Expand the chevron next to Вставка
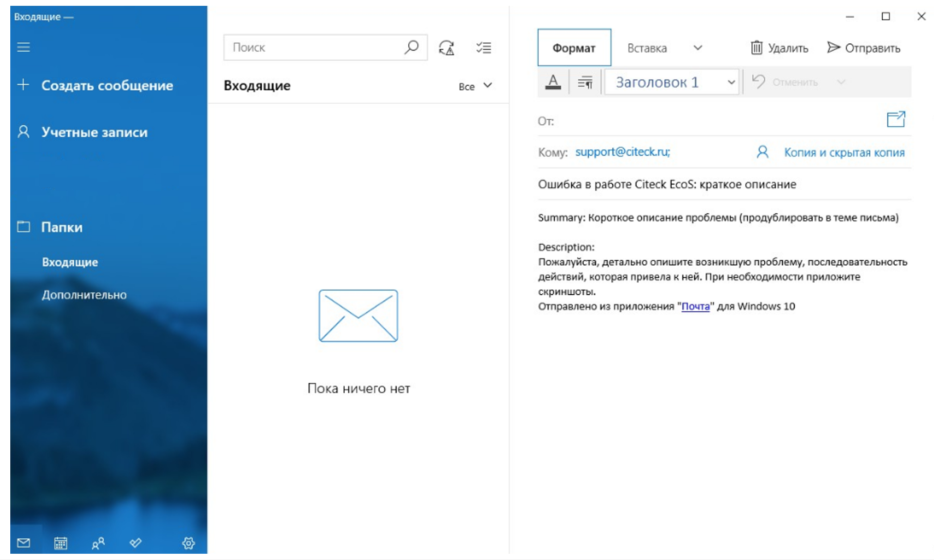Viewport: 934px width, 560px height. coord(698,48)
